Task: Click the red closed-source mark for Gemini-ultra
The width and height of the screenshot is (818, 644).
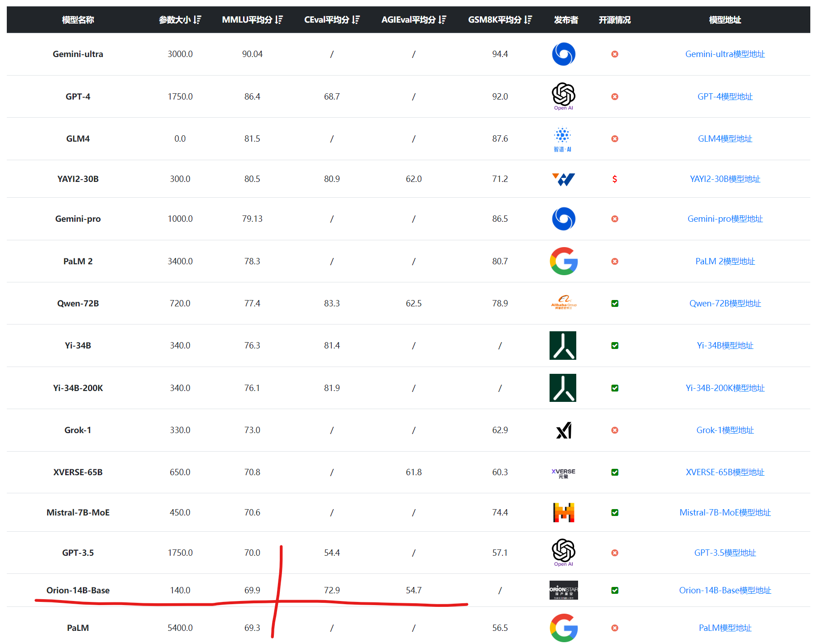Action: 614,54
